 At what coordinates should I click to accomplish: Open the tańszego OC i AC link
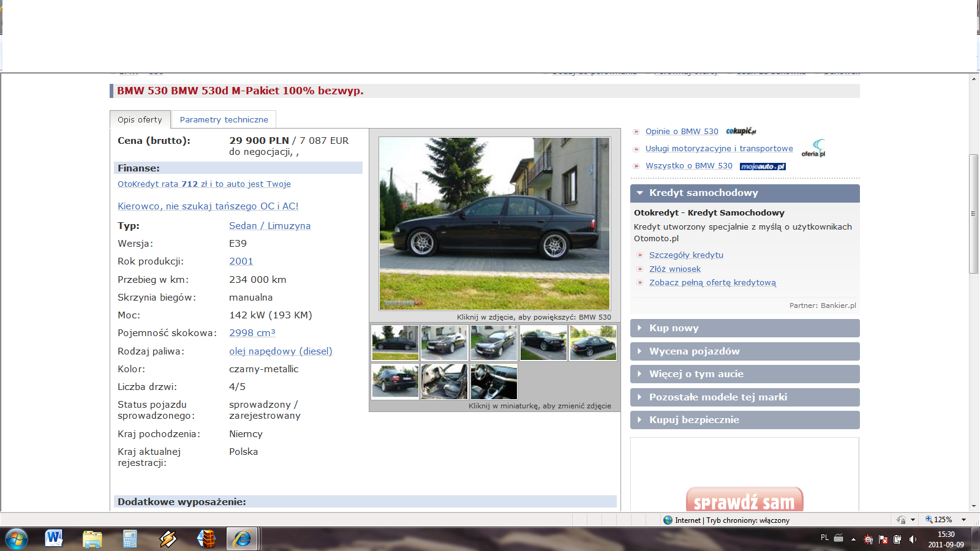208,206
